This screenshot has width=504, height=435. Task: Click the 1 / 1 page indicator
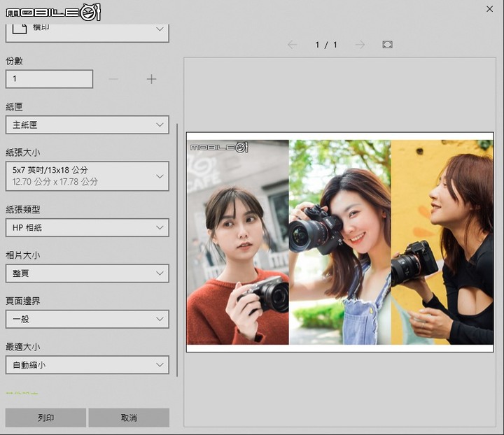click(326, 45)
